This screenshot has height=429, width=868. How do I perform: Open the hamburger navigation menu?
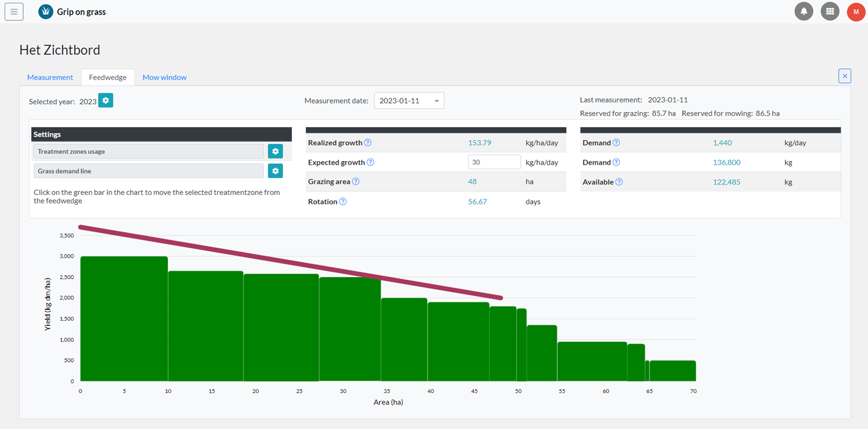(x=14, y=12)
